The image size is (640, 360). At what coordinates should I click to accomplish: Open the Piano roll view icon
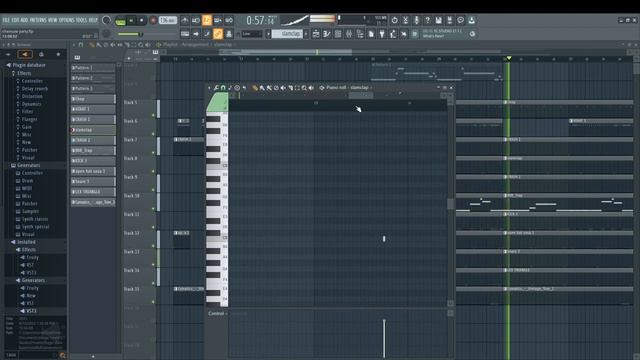coord(327,34)
